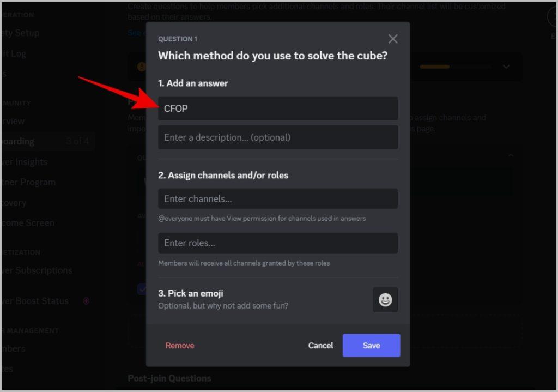Screen dimensions: 558x392
Task: Expand the chevron beside the progress bar
Action: [506, 67]
